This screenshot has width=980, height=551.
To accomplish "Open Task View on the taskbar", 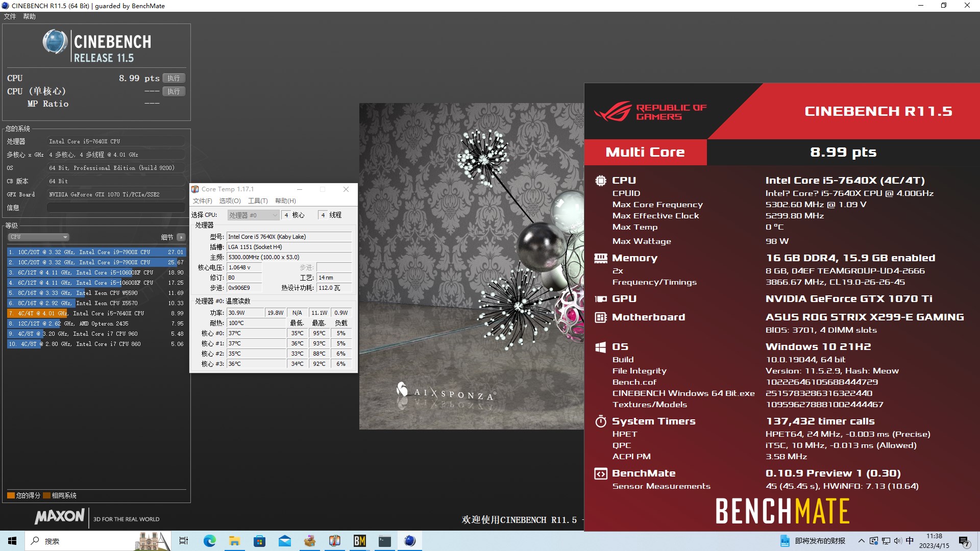I will click(x=184, y=541).
